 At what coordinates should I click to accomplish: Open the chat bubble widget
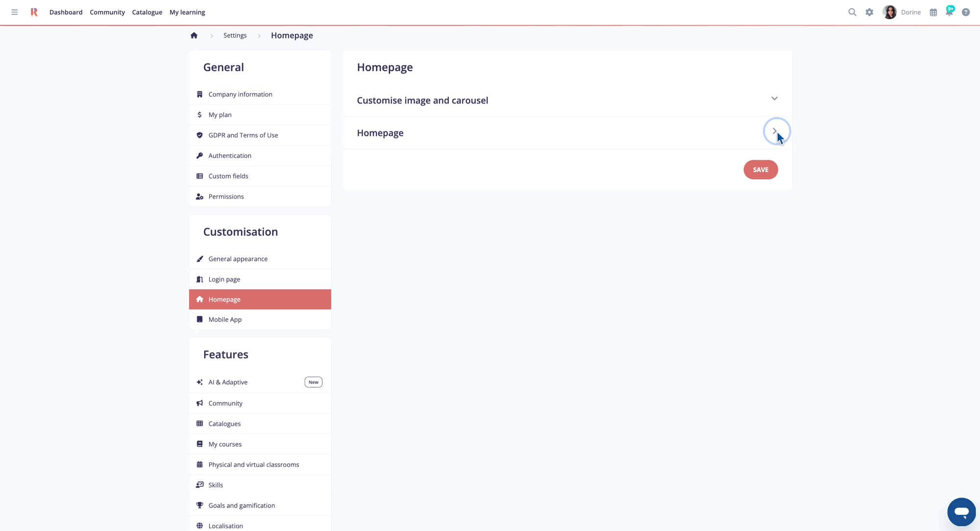pyautogui.click(x=961, y=511)
